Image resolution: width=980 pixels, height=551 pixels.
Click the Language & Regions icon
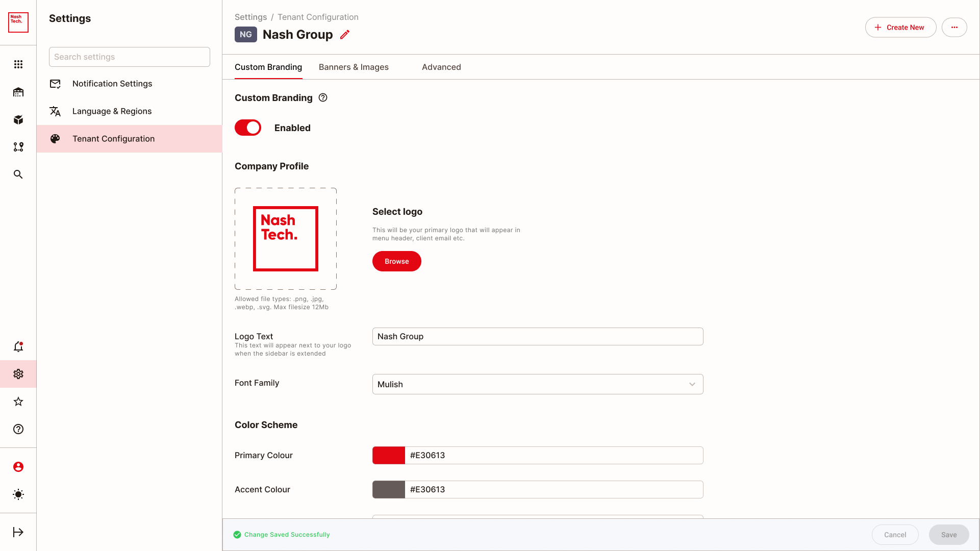55,111
